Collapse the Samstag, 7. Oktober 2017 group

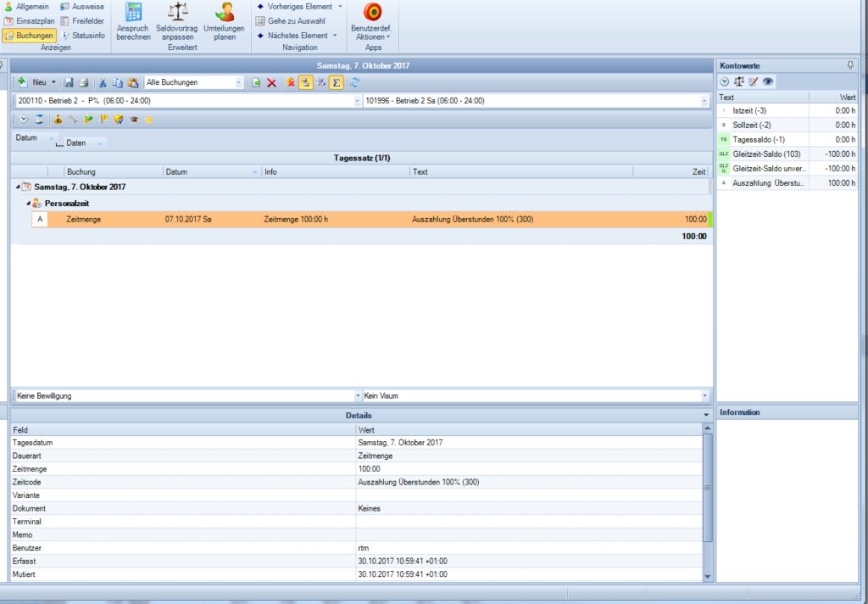tap(18, 187)
